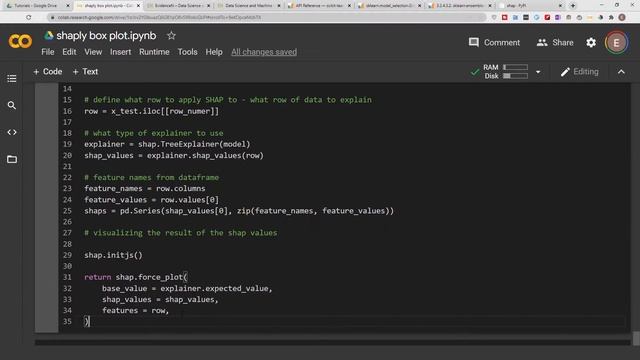This screenshot has height=360, width=640.
Task: Open the Runtime menu
Action: click(154, 52)
